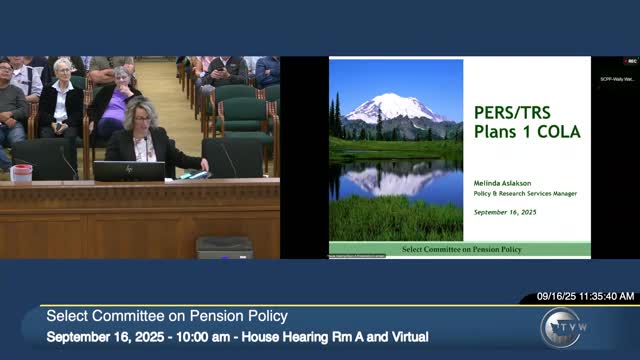The width and height of the screenshot is (640, 360).
Task: Click the 'PERS/TRS Plans 1 COLA' slide heading
Action: click(527, 122)
